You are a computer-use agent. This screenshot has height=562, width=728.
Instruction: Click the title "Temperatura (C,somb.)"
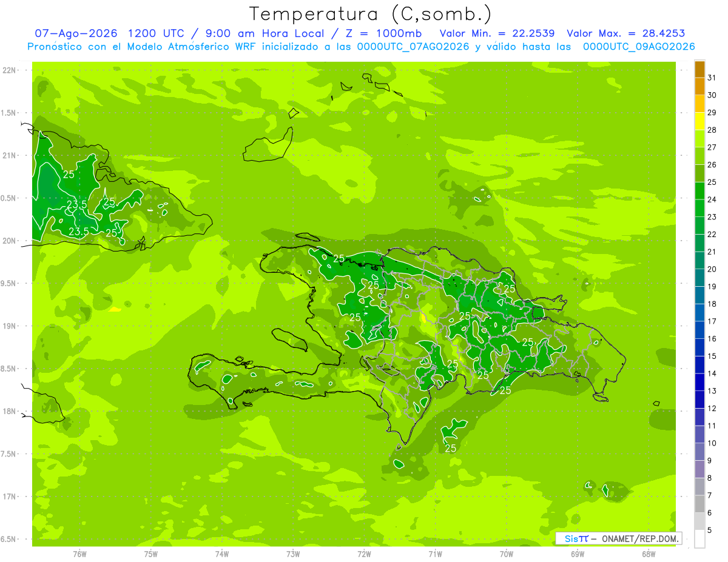pyautogui.click(x=371, y=14)
